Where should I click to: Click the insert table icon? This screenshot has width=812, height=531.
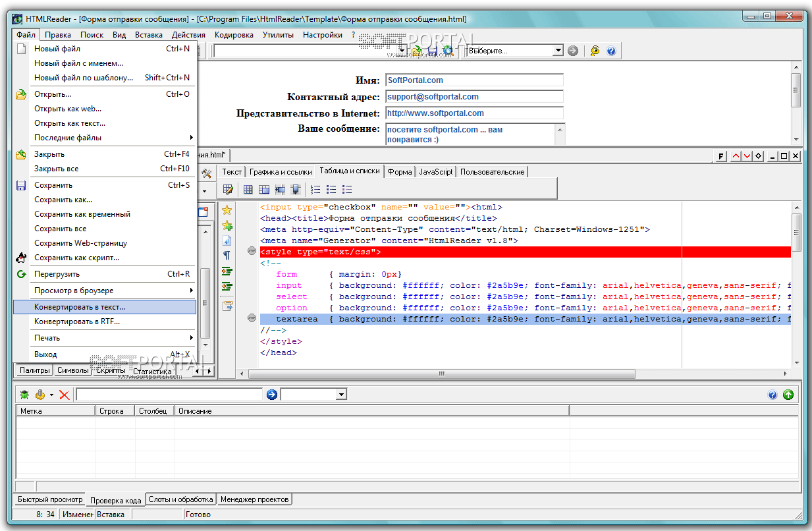[248, 190]
